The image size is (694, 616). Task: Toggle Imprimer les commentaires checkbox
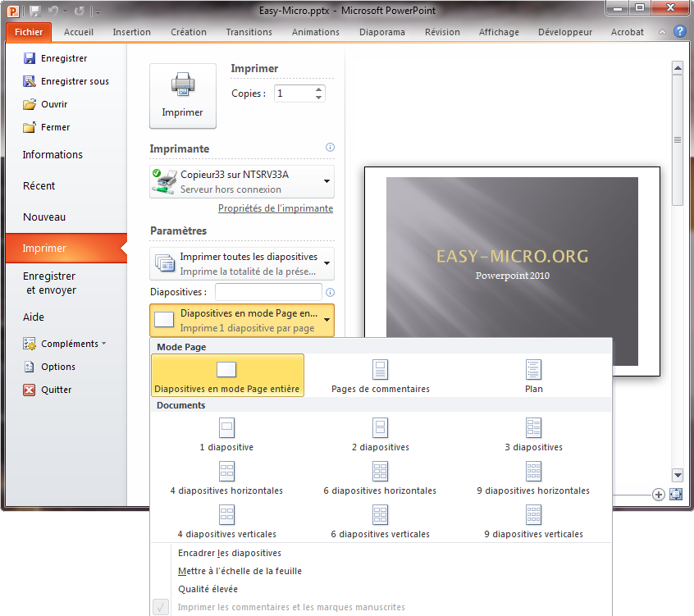(161, 607)
